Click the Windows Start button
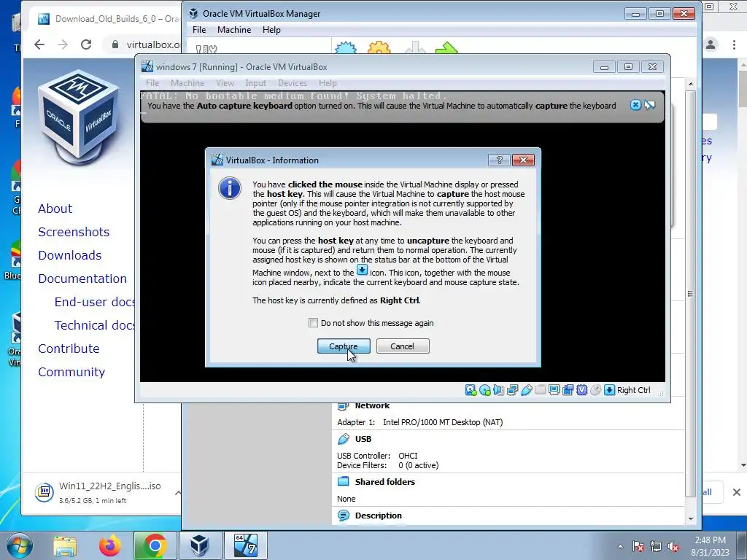Image resolution: width=747 pixels, height=560 pixels. click(x=19, y=545)
